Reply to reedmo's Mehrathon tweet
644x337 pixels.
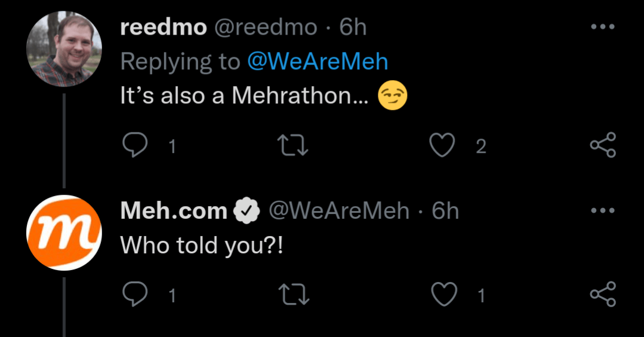[135, 146]
